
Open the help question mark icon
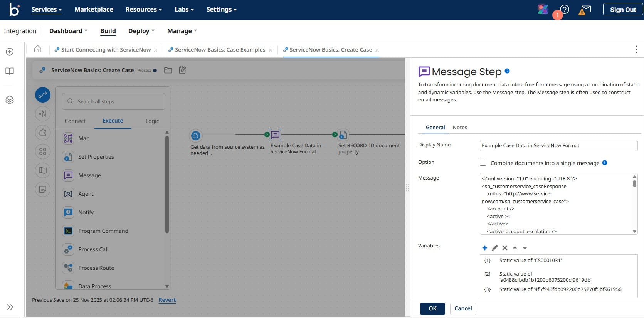click(565, 10)
